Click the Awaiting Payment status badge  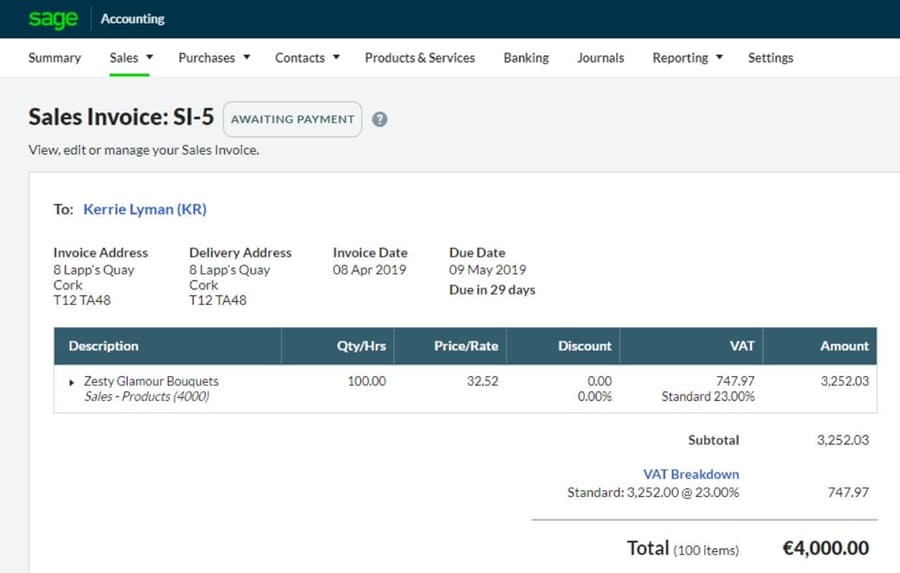tap(292, 119)
